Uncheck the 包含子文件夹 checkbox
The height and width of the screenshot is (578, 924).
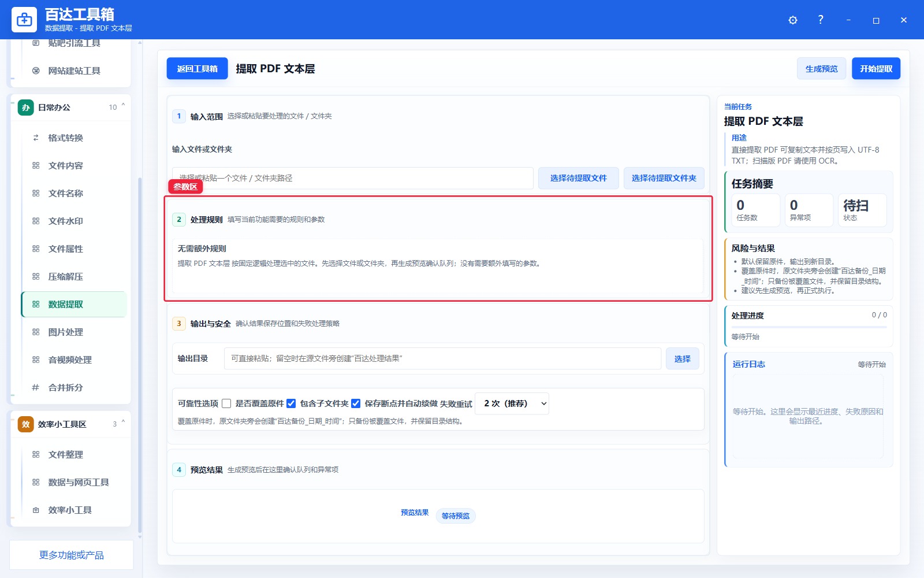tap(291, 403)
